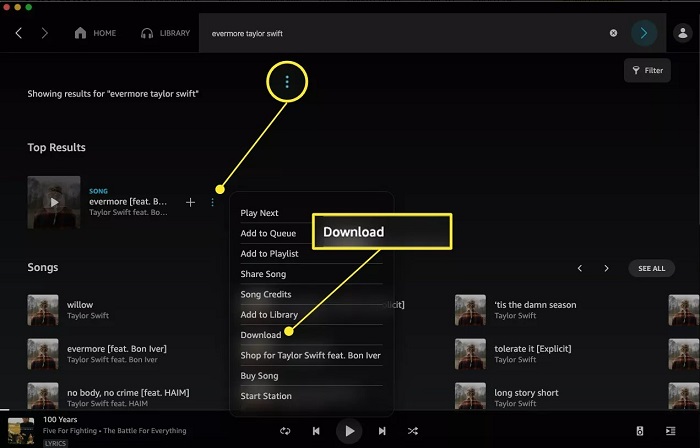Select tolerate it [Explicit] song
Image resolution: width=700 pixels, height=448 pixels.
(x=533, y=348)
